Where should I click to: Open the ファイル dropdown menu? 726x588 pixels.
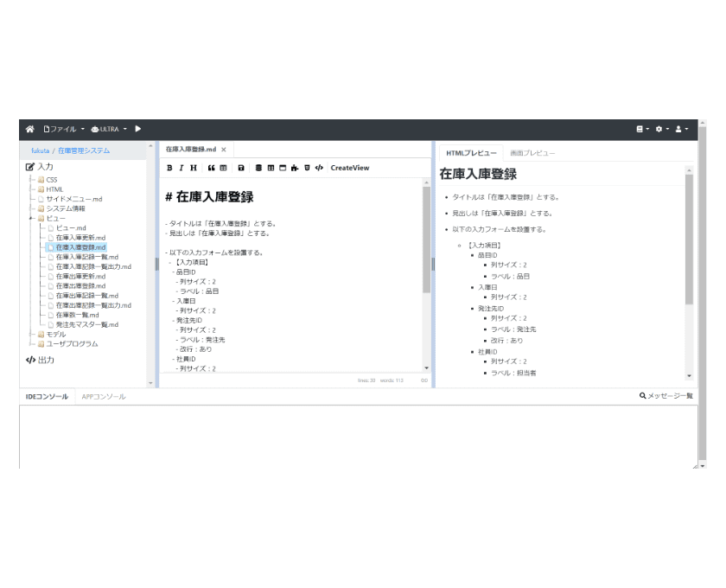(65, 129)
